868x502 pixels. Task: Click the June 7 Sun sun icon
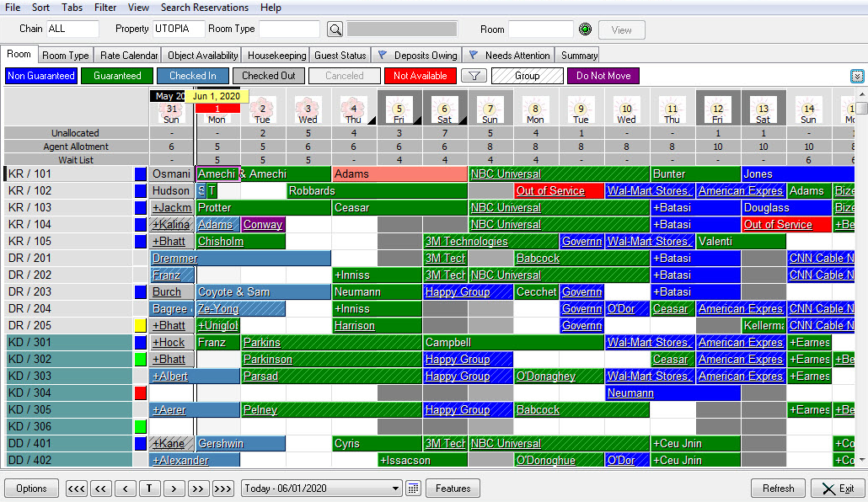pyautogui.click(x=490, y=108)
